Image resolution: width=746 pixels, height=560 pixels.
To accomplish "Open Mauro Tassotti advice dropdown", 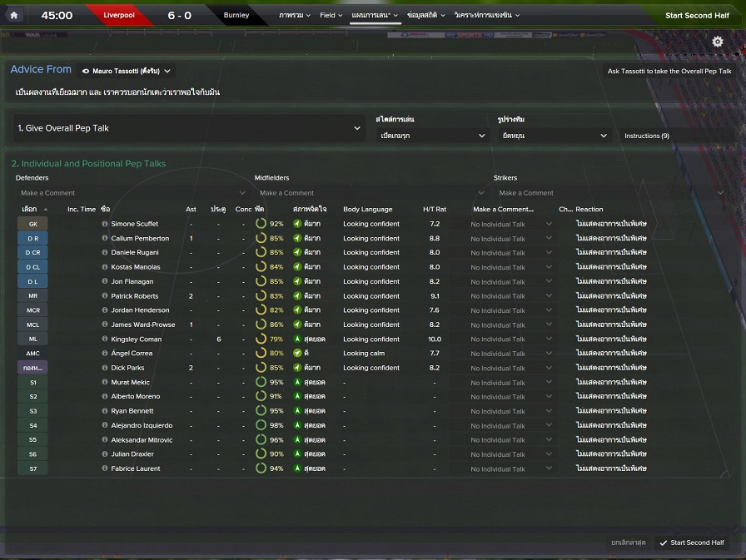I will [126, 71].
